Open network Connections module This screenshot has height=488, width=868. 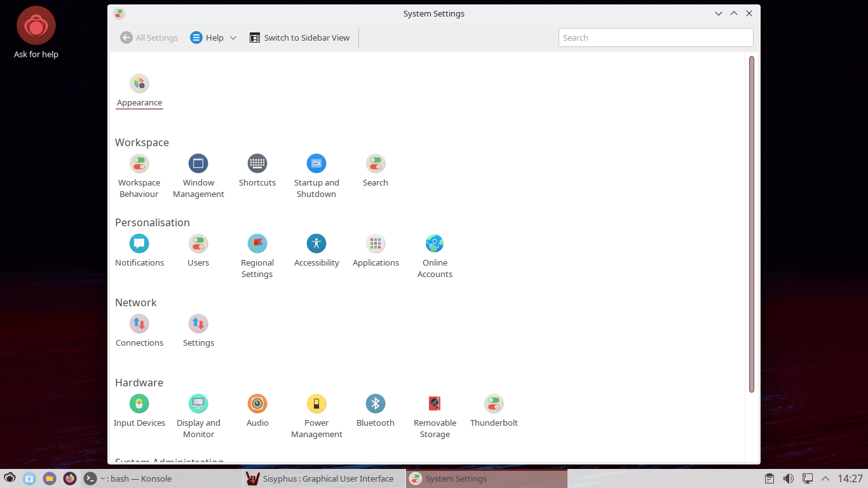pyautogui.click(x=139, y=331)
